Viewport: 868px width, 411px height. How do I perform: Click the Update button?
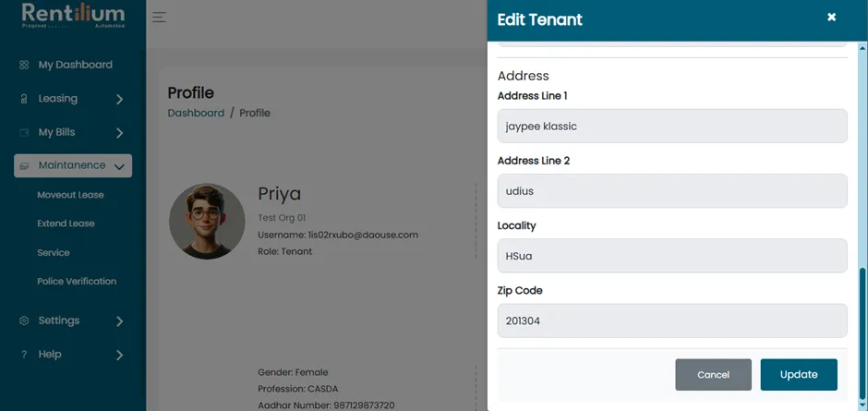click(x=799, y=375)
